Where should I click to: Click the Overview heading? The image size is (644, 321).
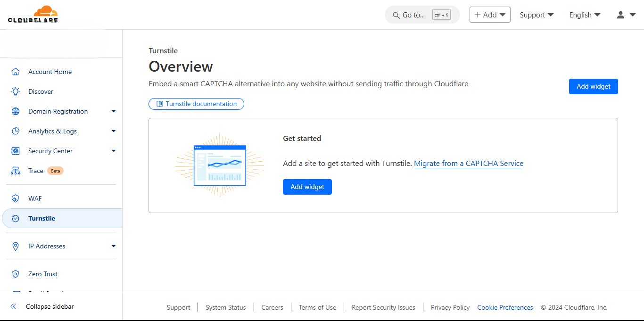point(181,66)
